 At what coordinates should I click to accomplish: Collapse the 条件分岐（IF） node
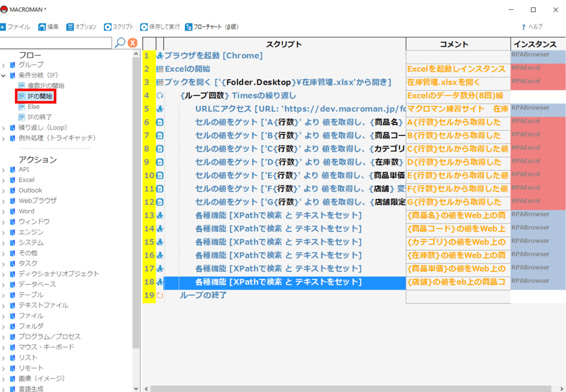[x=4, y=75]
